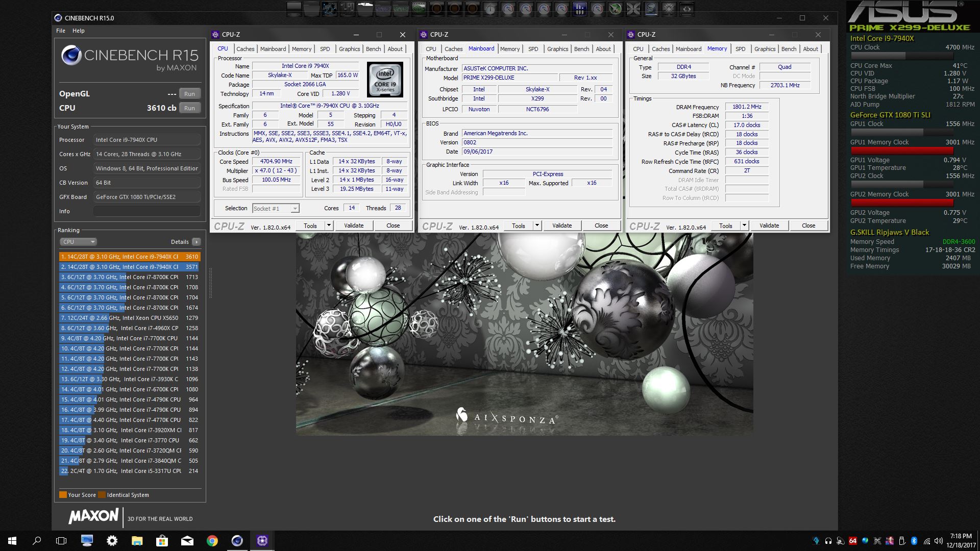Expand the Tools arrow in the Memory CPU-Z window
Screen dimensions: 980x551
pyautogui.click(x=744, y=226)
